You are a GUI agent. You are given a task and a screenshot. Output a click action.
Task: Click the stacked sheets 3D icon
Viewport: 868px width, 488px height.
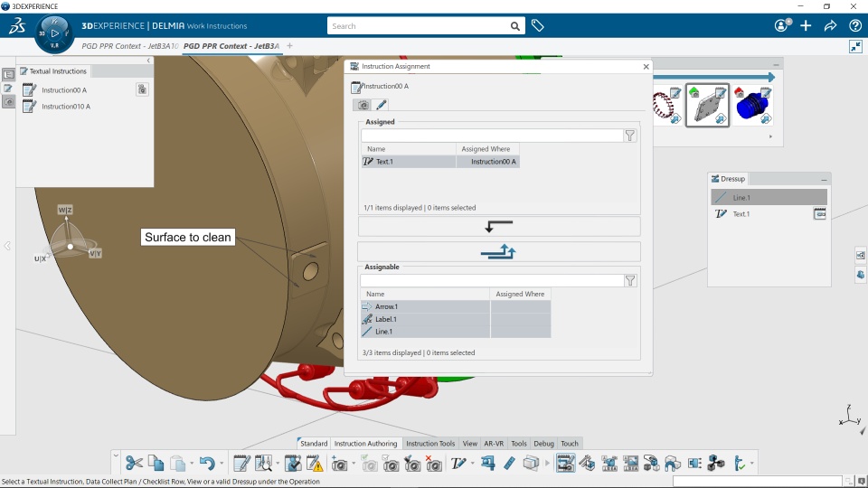point(531,463)
